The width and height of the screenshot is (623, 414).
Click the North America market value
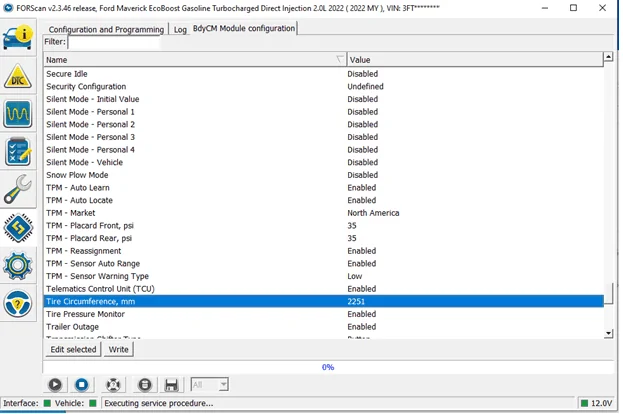click(373, 213)
